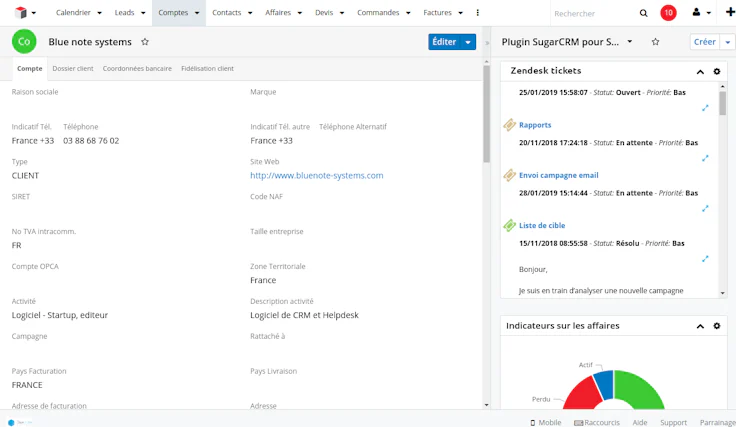Click the search magnifier icon
The width and height of the screenshot is (736, 427).
(x=644, y=13)
